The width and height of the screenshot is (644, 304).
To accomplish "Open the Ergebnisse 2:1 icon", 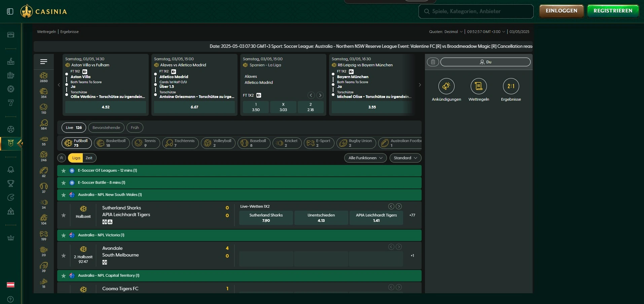I will point(511,87).
